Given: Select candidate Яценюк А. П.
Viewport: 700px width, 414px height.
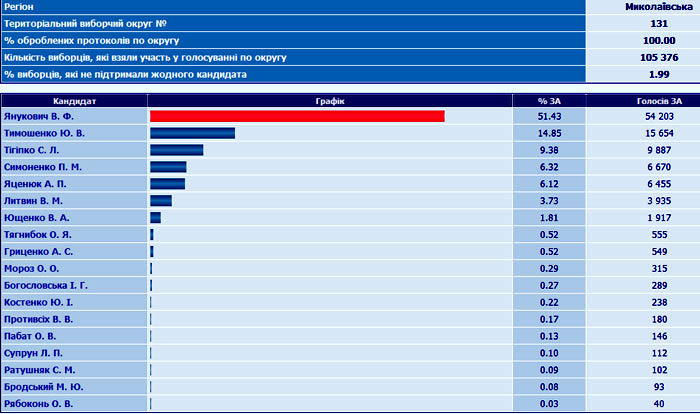Looking at the screenshot, I should (x=38, y=184).
